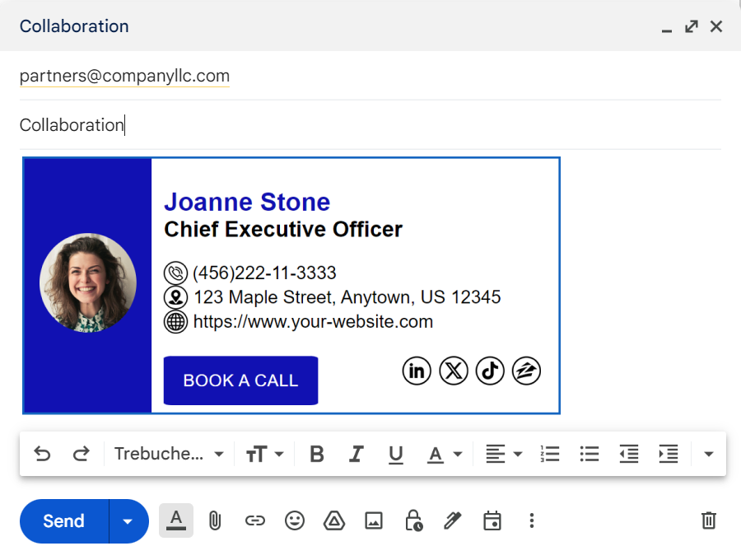741x560 pixels.
Task: Select Joanne Stone's profile photo
Action: (x=88, y=282)
